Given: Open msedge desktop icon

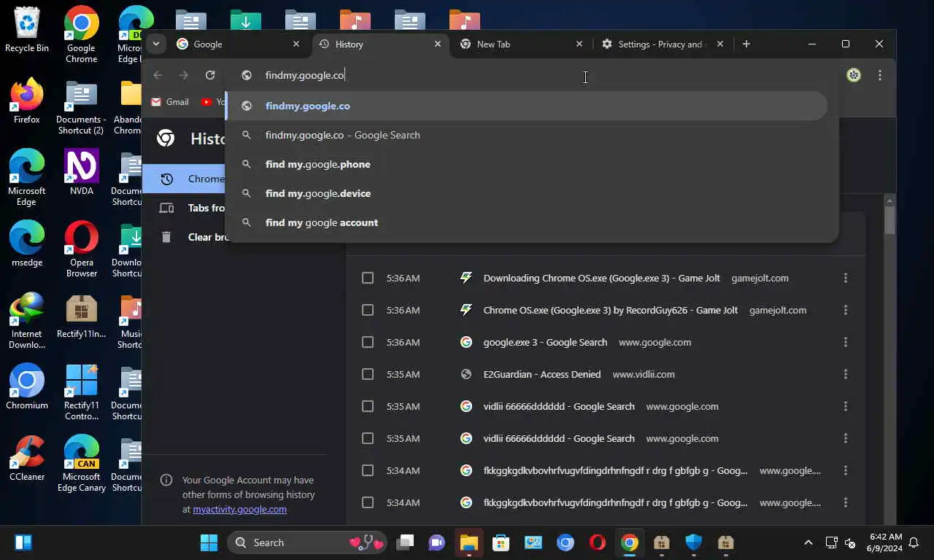Looking at the screenshot, I should click(27, 244).
